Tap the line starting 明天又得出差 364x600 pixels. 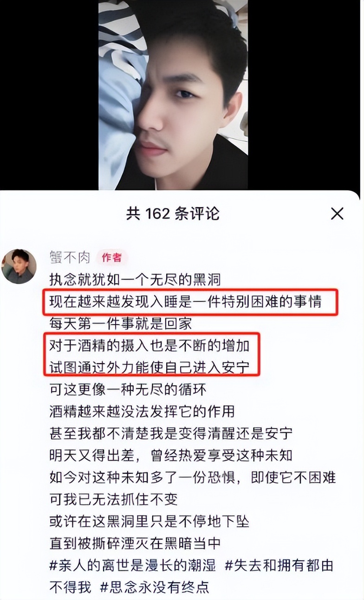(171, 455)
